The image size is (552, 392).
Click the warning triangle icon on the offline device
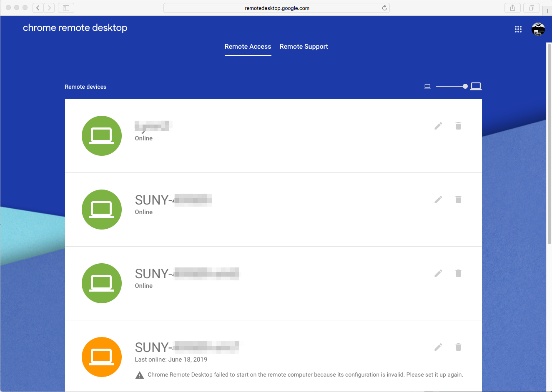click(140, 375)
